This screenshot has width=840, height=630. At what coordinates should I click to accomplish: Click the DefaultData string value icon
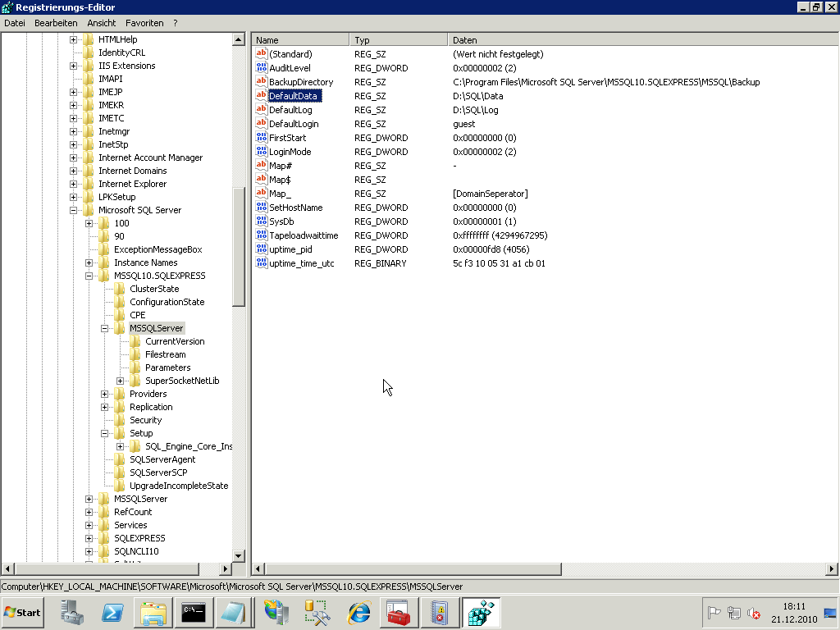click(x=262, y=96)
